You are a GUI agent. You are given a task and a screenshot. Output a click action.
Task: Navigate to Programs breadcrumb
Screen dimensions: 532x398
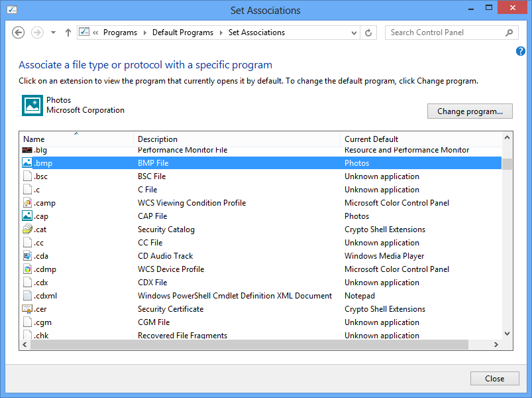coord(120,33)
